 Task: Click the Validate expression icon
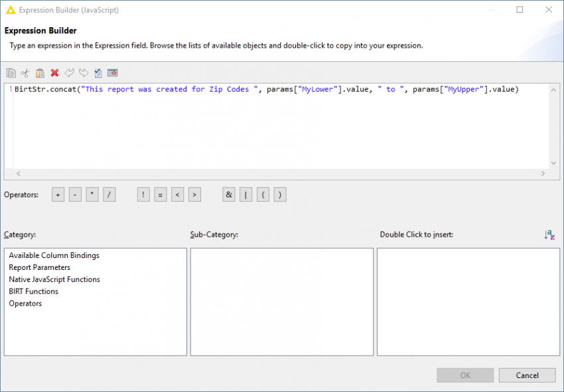[x=98, y=73]
